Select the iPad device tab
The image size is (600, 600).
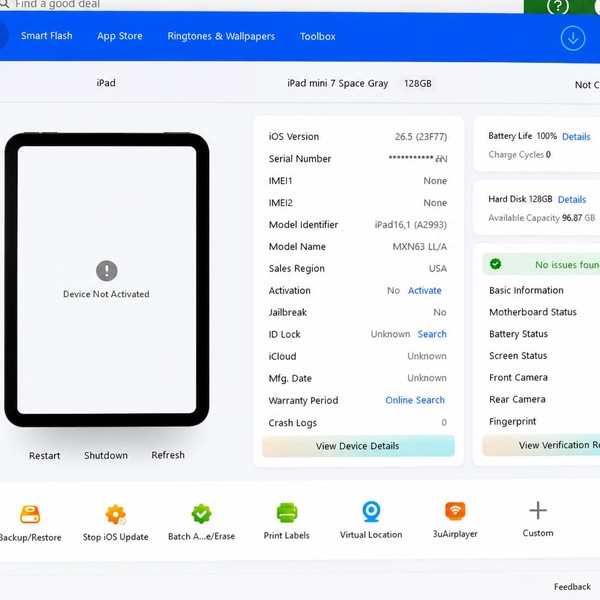(106, 83)
